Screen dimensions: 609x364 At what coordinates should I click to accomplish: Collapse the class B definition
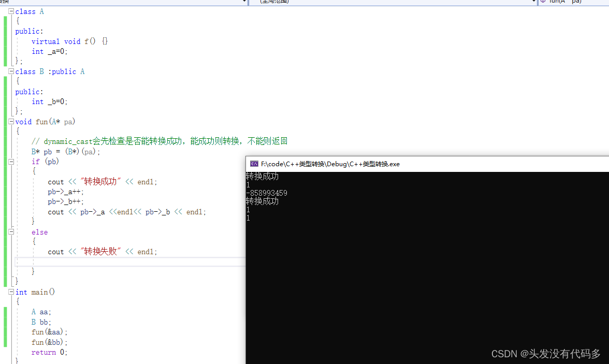(x=11, y=71)
